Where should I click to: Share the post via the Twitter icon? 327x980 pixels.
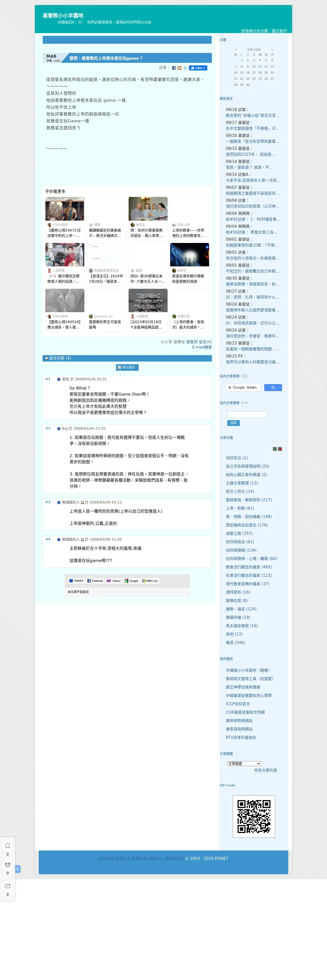[185, 68]
